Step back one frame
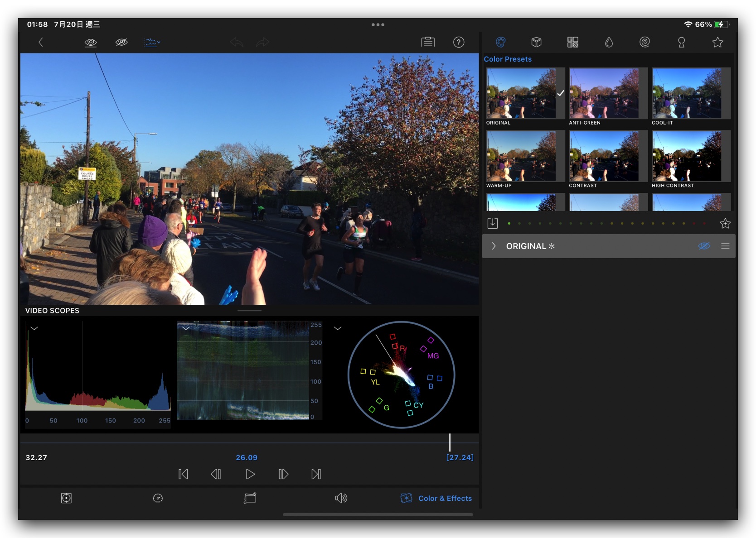Screen dimensions: 756x538 click(x=216, y=474)
